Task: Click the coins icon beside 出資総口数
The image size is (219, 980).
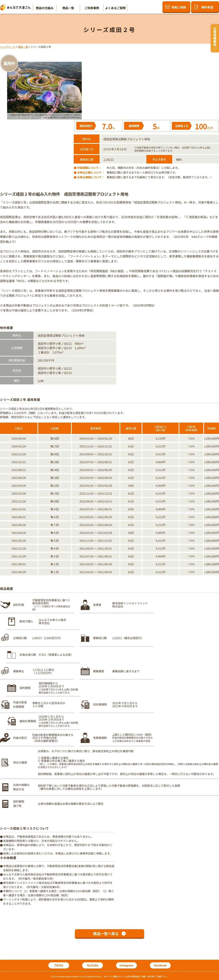Action: click(5, 638)
